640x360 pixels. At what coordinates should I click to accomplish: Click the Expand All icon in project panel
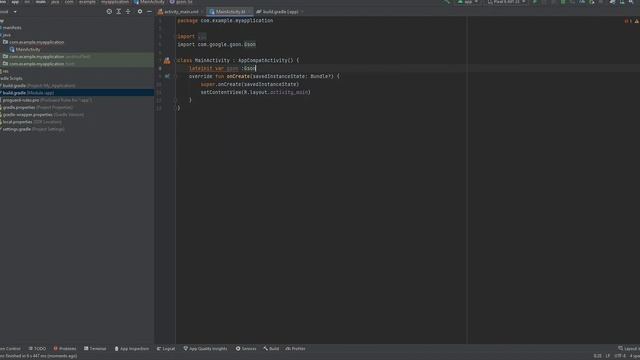click(x=118, y=12)
